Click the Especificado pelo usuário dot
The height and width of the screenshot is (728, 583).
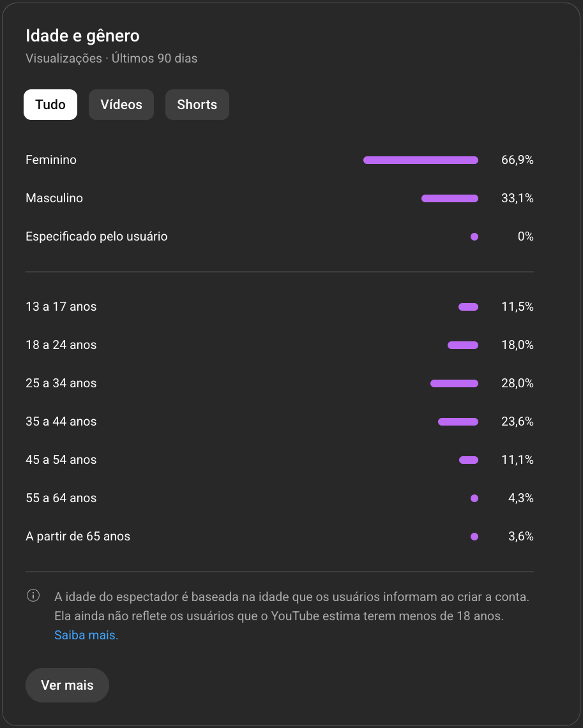click(474, 237)
